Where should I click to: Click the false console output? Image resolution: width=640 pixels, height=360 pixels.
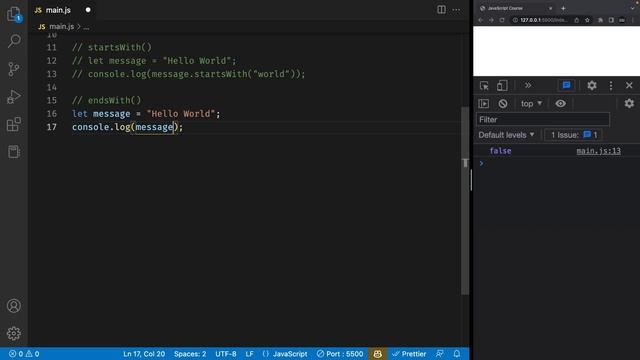pyautogui.click(x=500, y=151)
